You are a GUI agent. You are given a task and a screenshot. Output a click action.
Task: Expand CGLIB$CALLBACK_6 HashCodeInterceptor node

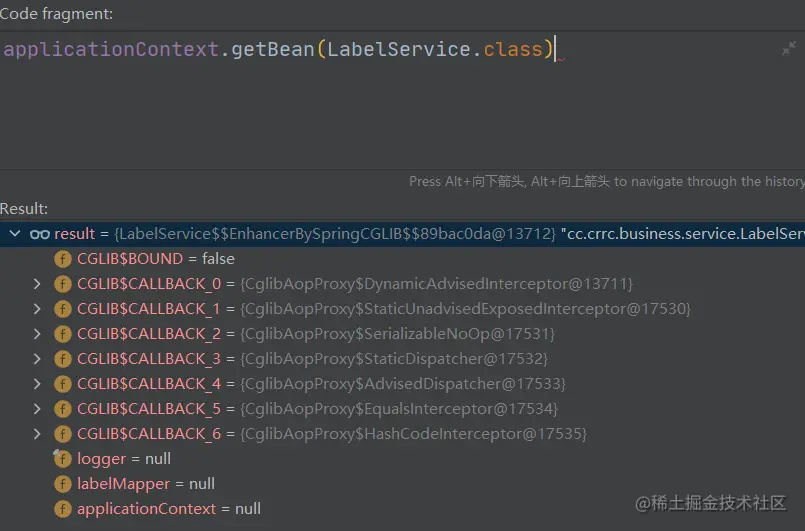click(37, 434)
